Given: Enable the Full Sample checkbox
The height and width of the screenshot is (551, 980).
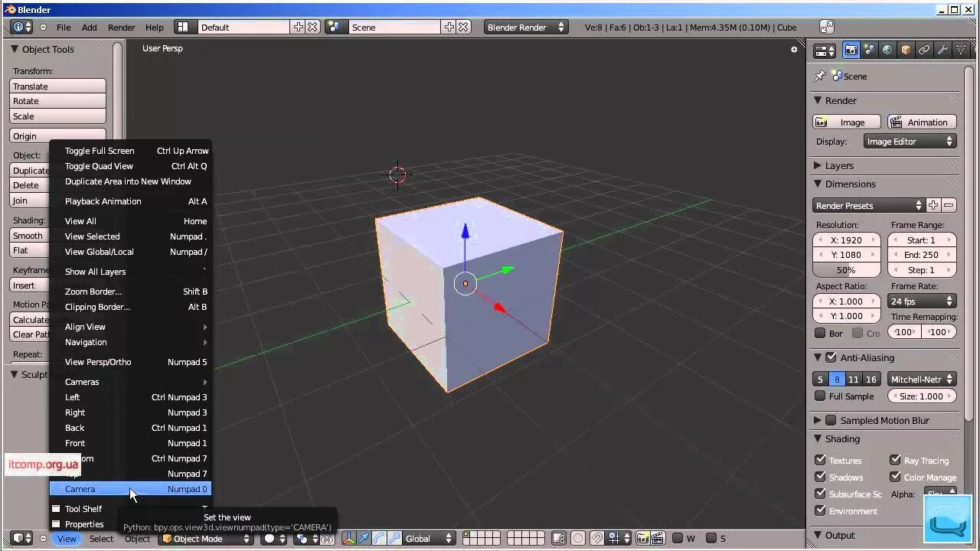Looking at the screenshot, I should (820, 396).
